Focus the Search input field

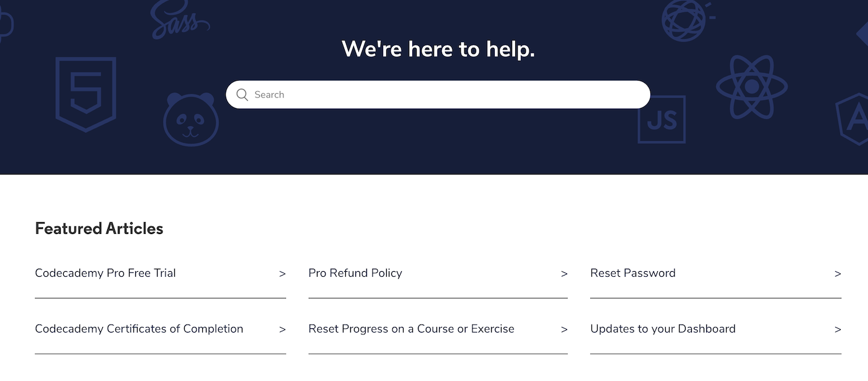(x=438, y=95)
